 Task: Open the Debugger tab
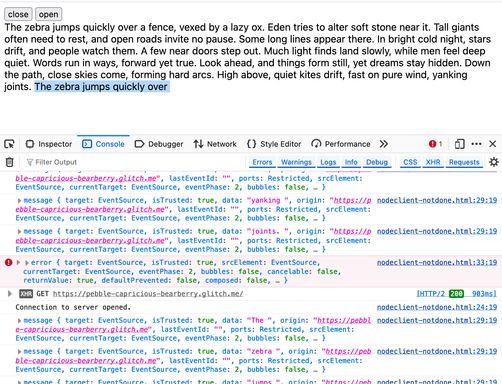[x=159, y=144]
